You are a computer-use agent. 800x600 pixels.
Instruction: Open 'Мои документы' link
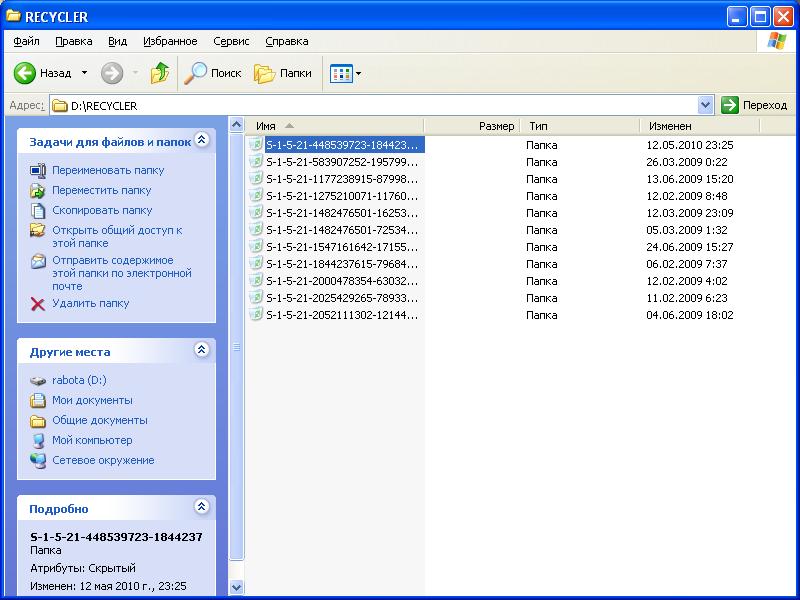(92, 400)
